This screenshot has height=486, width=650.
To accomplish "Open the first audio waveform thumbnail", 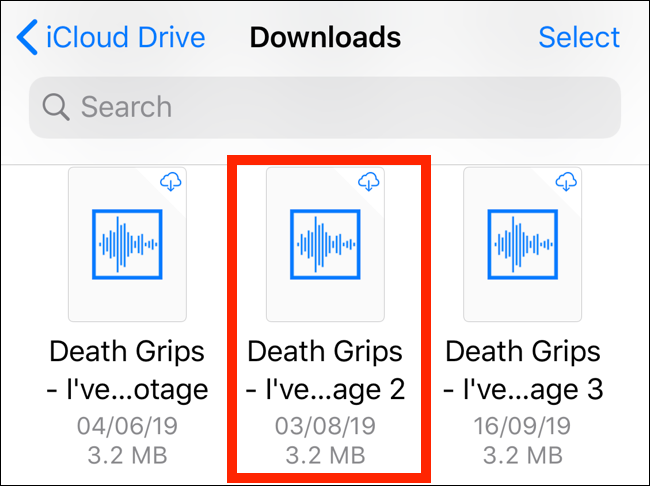I will (x=127, y=244).
